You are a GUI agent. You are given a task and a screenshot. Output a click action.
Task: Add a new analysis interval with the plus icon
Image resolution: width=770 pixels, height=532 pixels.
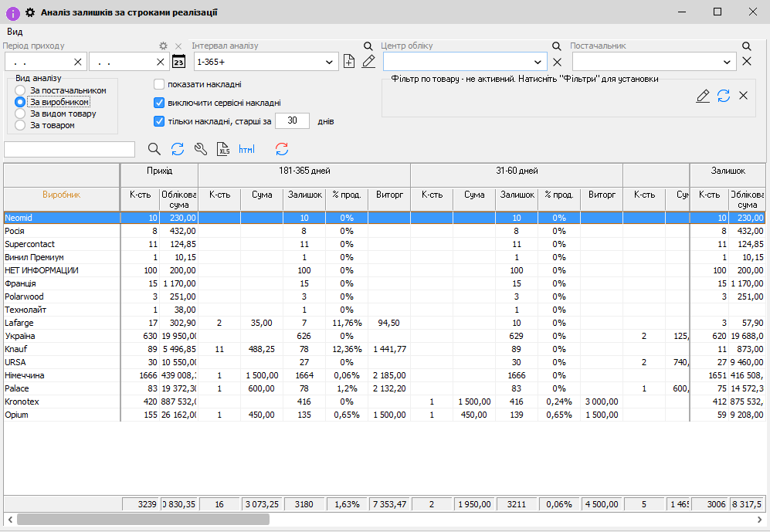pyautogui.click(x=349, y=62)
